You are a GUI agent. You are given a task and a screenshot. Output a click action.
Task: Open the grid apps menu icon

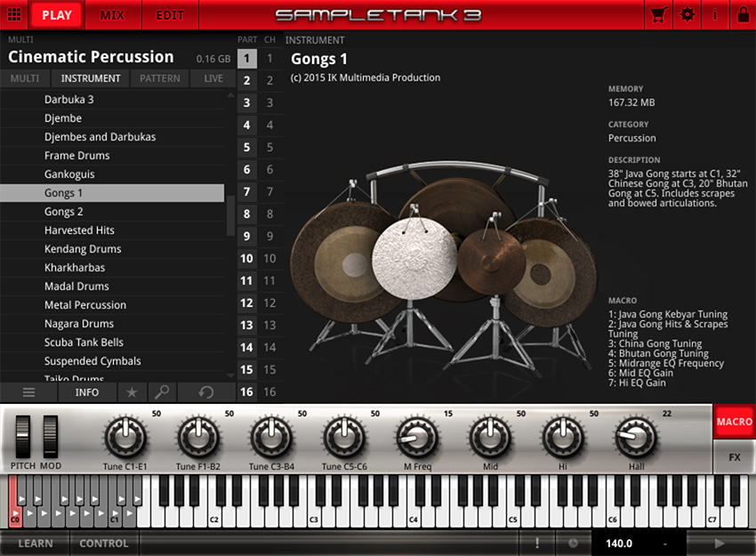[x=14, y=14]
